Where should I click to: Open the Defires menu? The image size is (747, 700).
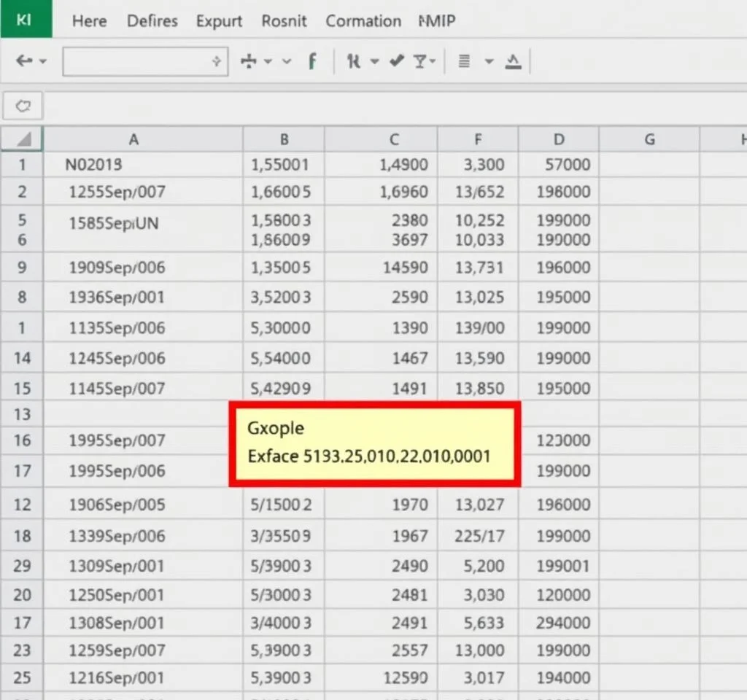(152, 21)
